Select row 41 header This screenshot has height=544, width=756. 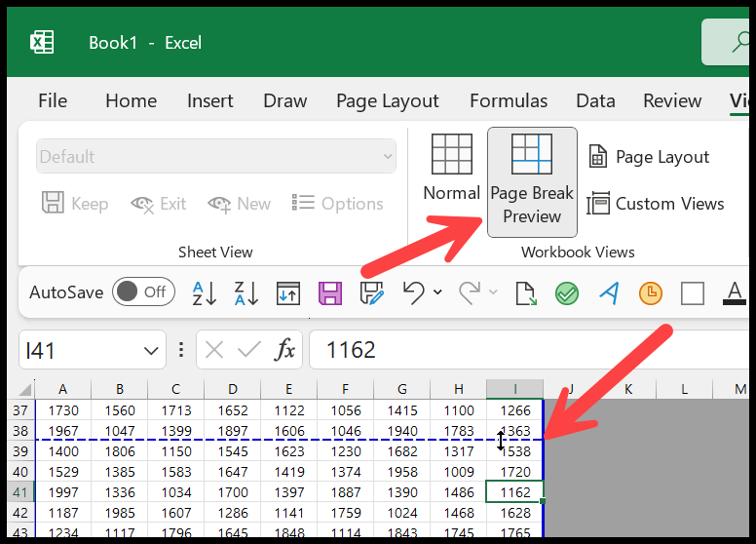pyautogui.click(x=20, y=492)
